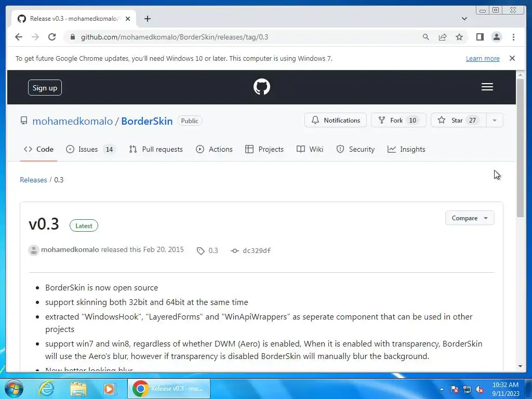Open Windows Explorer folder on taskbar
Viewport: 532px width, 399px height.
pyautogui.click(x=78, y=389)
